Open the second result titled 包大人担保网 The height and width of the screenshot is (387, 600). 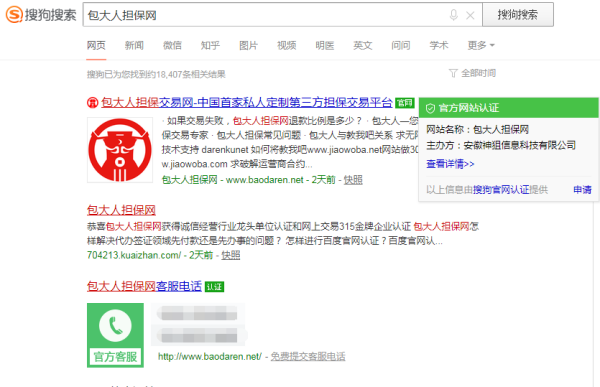[121, 210]
